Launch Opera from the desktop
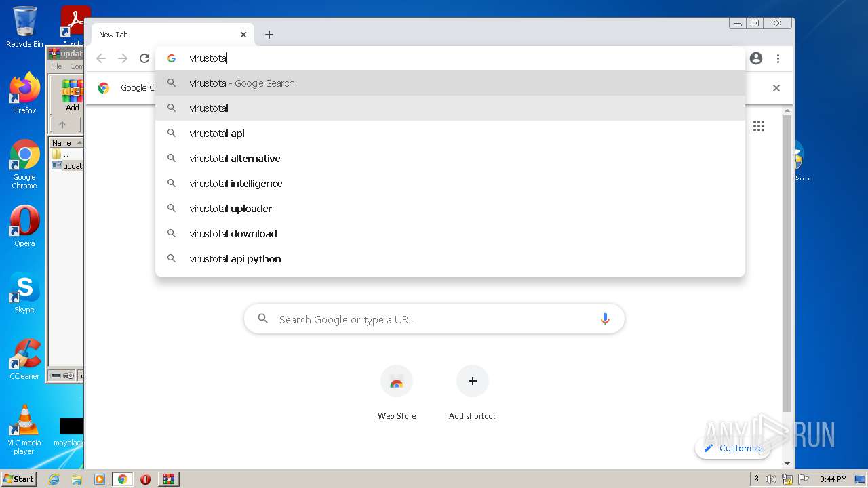Screen dimensions: 868x488 [24, 226]
